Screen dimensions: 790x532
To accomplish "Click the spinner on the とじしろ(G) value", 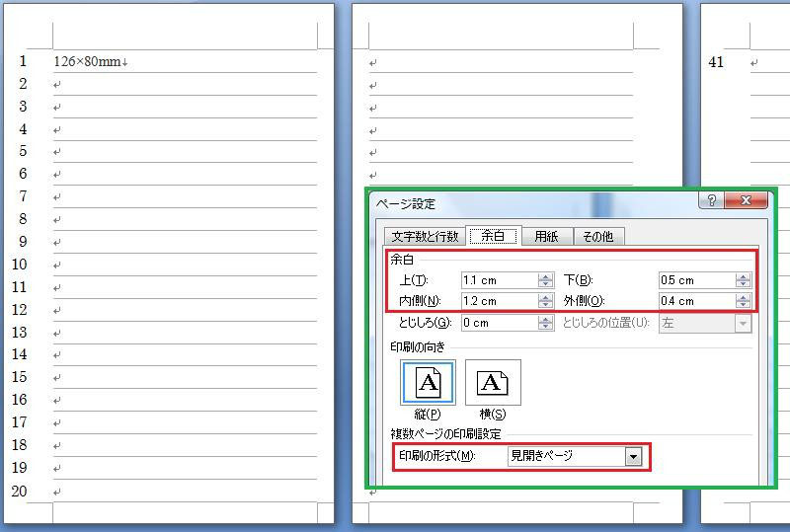I will pos(546,323).
